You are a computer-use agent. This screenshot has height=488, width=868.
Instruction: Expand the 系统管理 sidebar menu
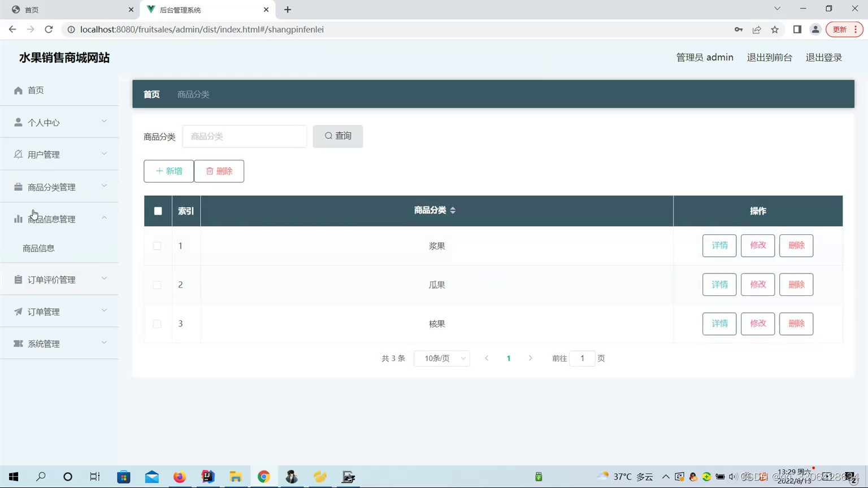[59, 343]
